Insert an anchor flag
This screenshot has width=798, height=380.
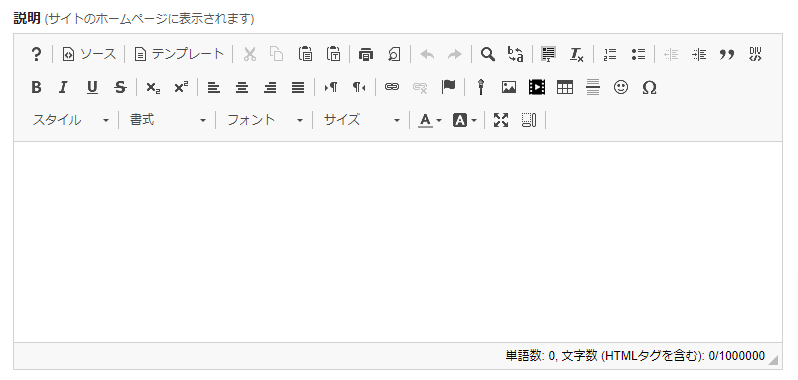(x=448, y=87)
